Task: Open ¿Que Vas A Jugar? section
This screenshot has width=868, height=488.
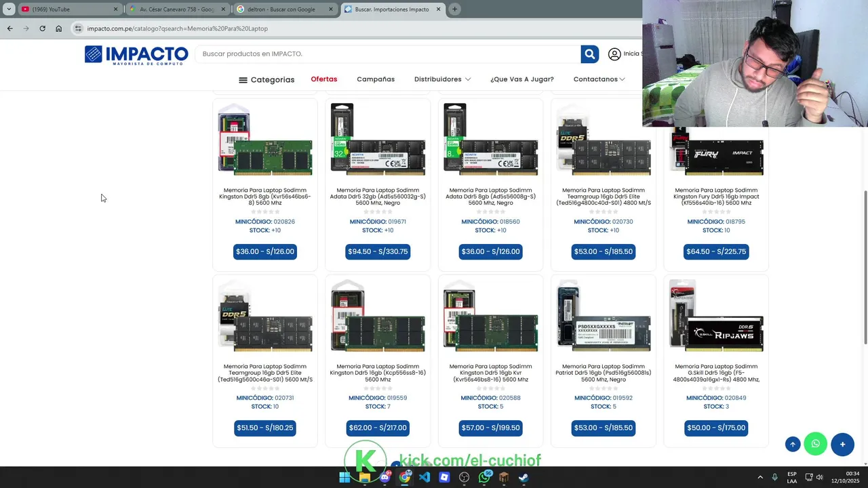Action: (x=522, y=79)
